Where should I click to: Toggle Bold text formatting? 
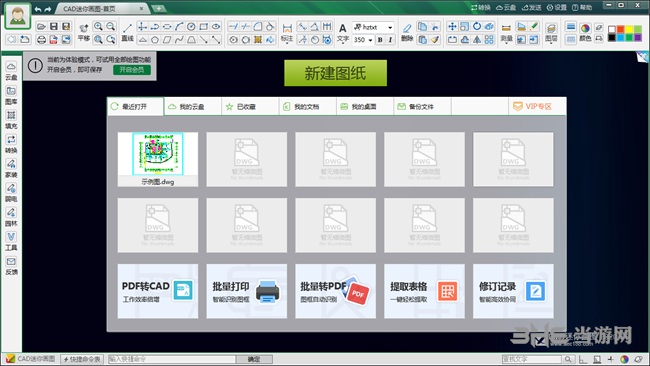[380, 40]
